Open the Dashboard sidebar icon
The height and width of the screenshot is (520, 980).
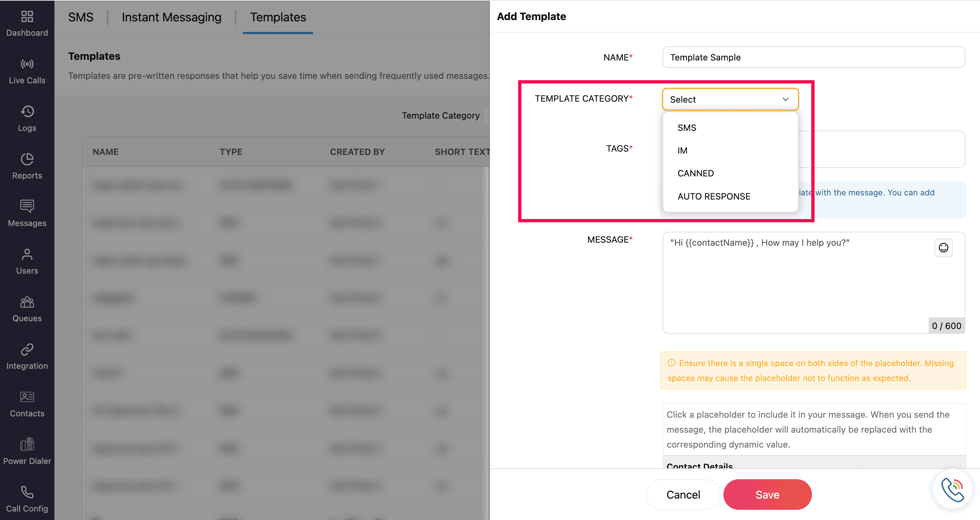(27, 17)
